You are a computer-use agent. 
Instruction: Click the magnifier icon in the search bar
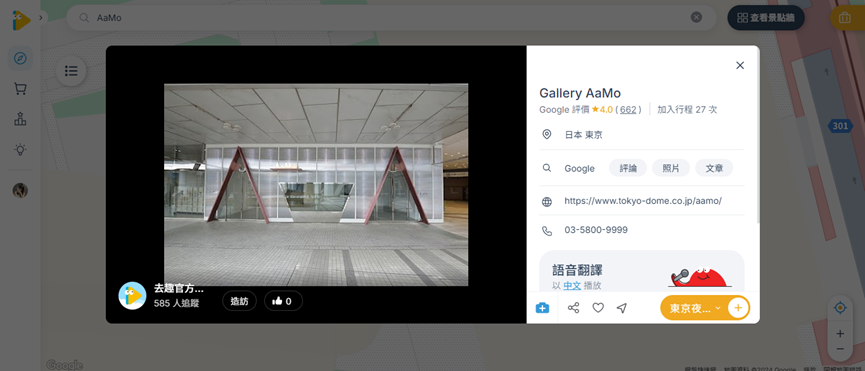(x=84, y=18)
